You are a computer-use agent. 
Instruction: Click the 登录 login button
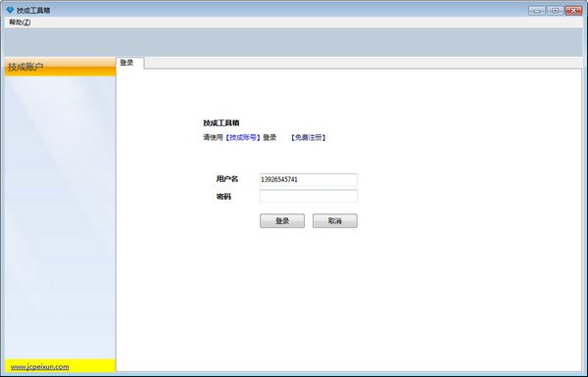[282, 221]
